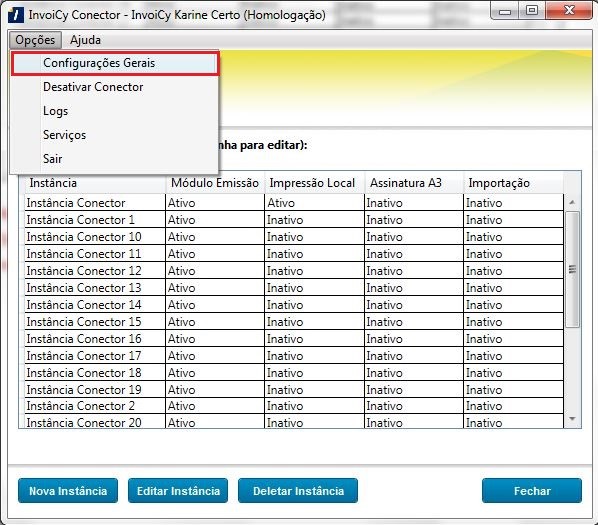Open Logs from the Opções menu
Viewport: 598px width, 525px height.
pos(115,111)
